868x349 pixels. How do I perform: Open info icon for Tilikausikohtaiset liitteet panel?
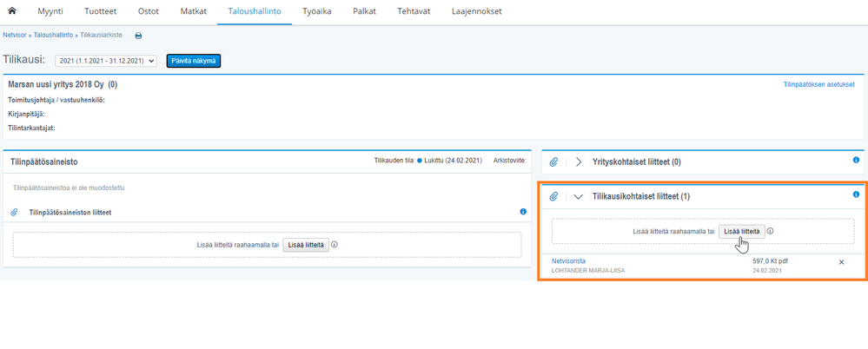click(x=856, y=194)
